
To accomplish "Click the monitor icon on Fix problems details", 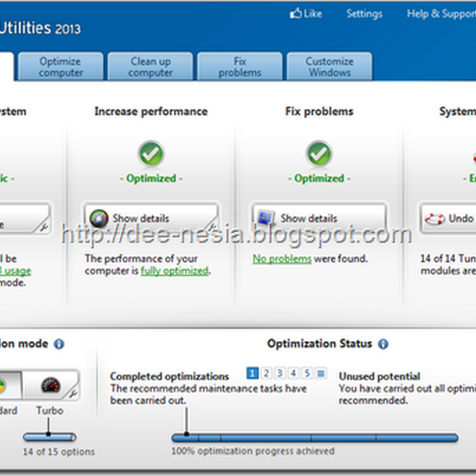I will click(265, 218).
